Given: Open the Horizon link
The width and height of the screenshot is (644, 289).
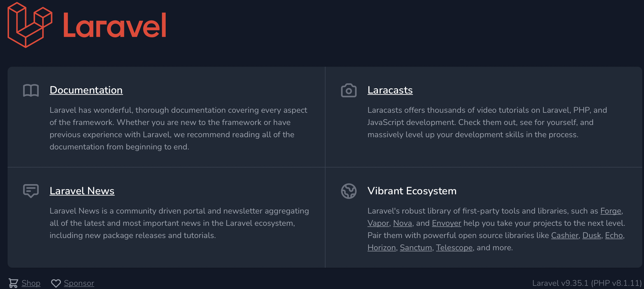Looking at the screenshot, I should pyautogui.click(x=381, y=248).
